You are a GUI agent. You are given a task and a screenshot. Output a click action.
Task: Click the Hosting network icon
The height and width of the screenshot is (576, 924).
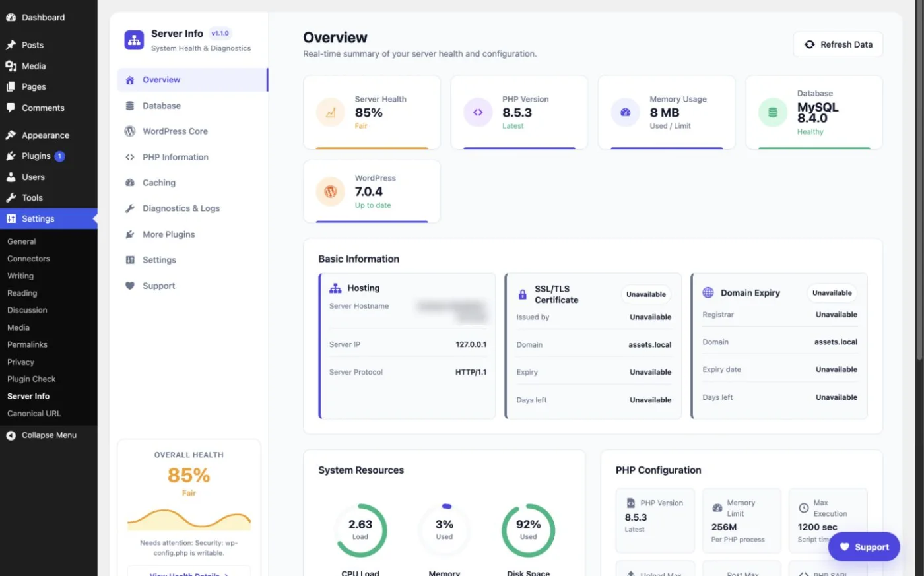coord(335,288)
